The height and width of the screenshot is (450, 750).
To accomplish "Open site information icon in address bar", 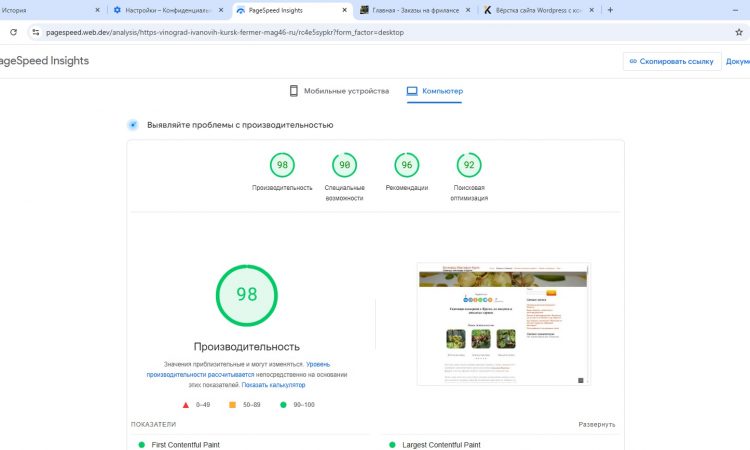I will tap(35, 32).
